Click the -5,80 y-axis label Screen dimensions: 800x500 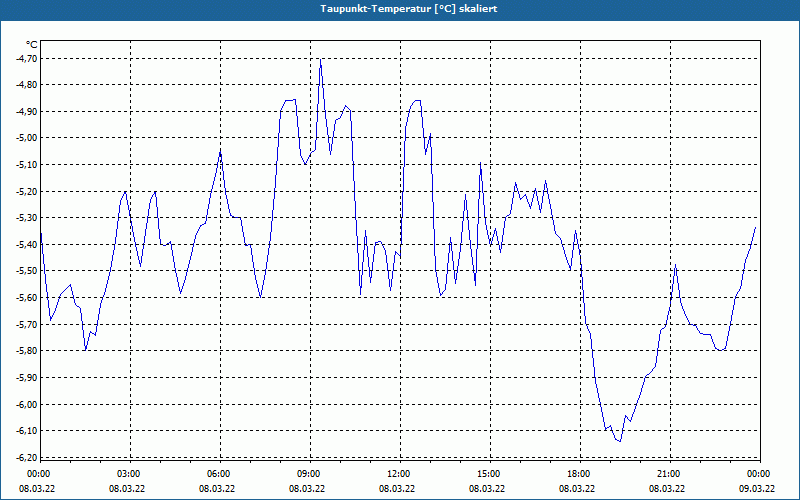pos(27,351)
